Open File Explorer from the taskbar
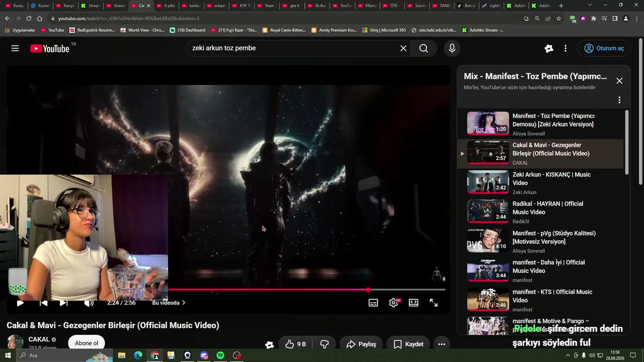Viewport: 644px width, 362px height. click(121, 355)
